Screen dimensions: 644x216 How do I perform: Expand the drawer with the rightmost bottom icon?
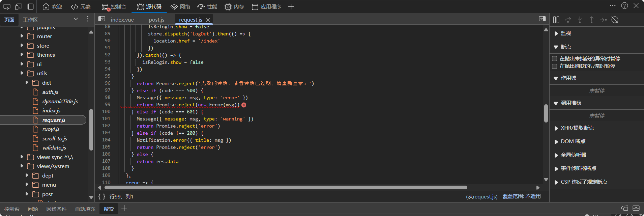point(636,208)
